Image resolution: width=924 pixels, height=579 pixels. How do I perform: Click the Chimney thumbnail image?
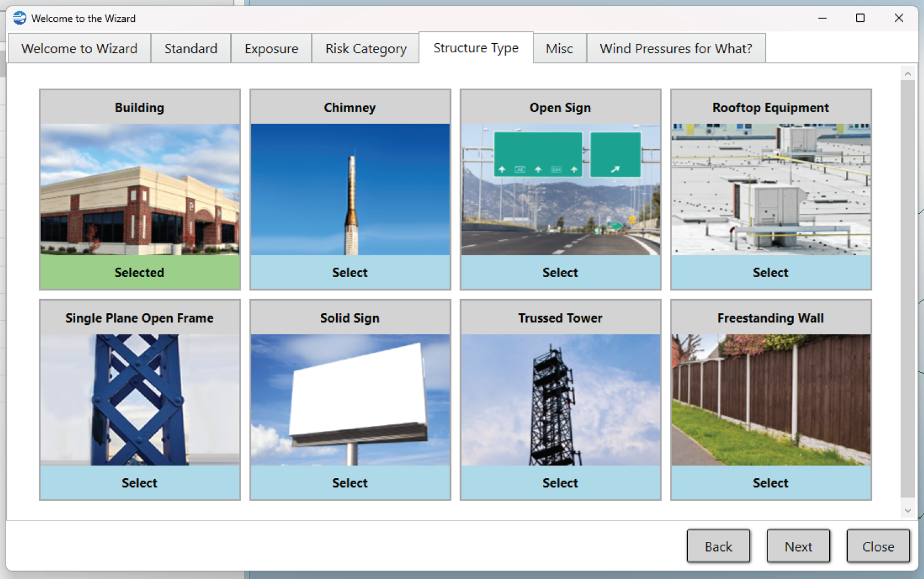click(x=350, y=189)
